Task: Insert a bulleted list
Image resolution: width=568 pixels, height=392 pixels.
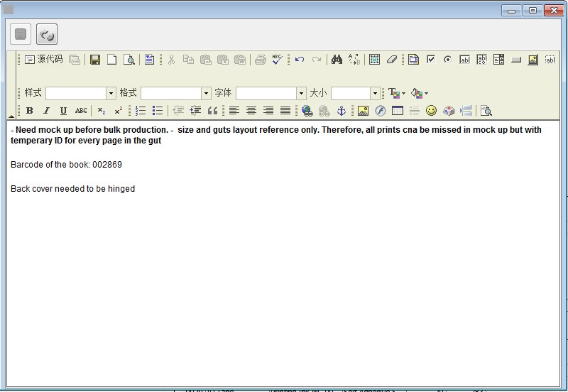Action: coord(158,111)
